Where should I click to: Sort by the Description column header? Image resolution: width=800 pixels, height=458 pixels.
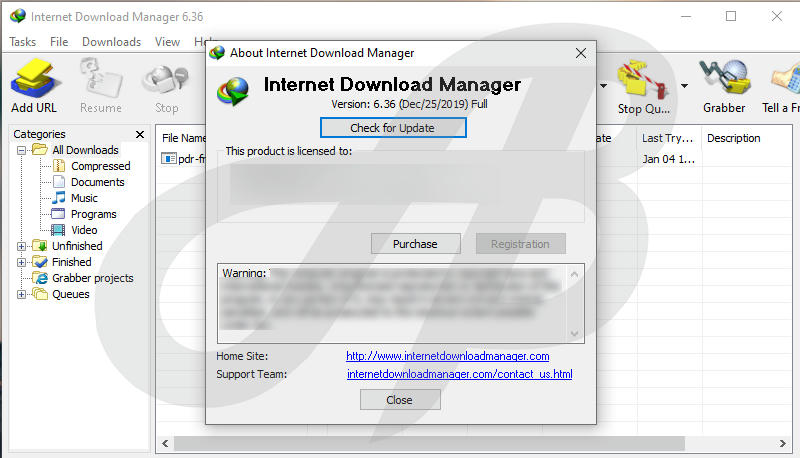tap(734, 138)
